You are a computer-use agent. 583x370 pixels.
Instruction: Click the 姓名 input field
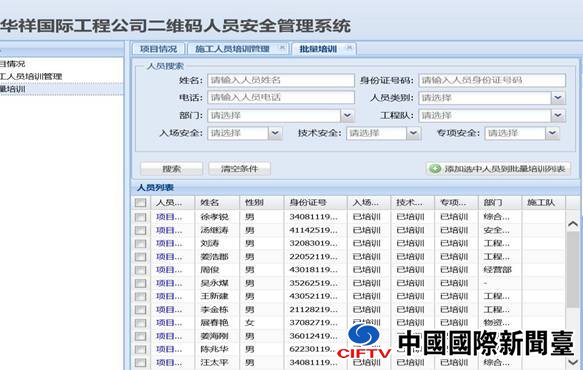tap(281, 80)
